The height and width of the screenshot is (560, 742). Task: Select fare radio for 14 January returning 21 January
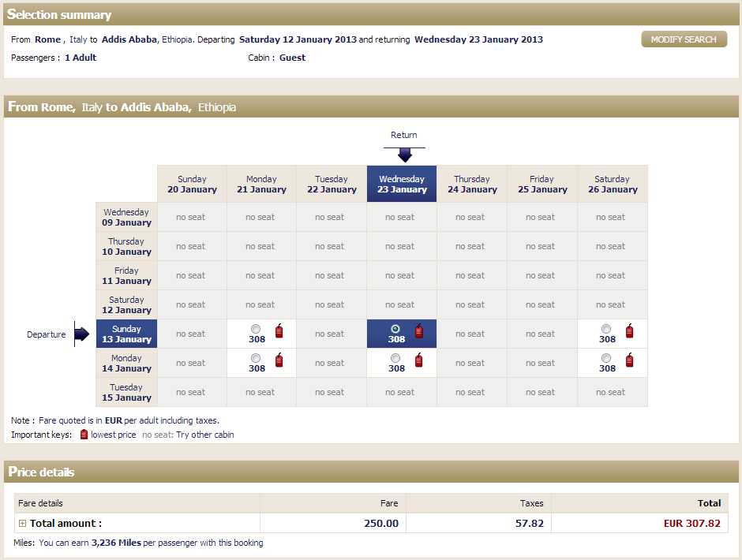256,358
